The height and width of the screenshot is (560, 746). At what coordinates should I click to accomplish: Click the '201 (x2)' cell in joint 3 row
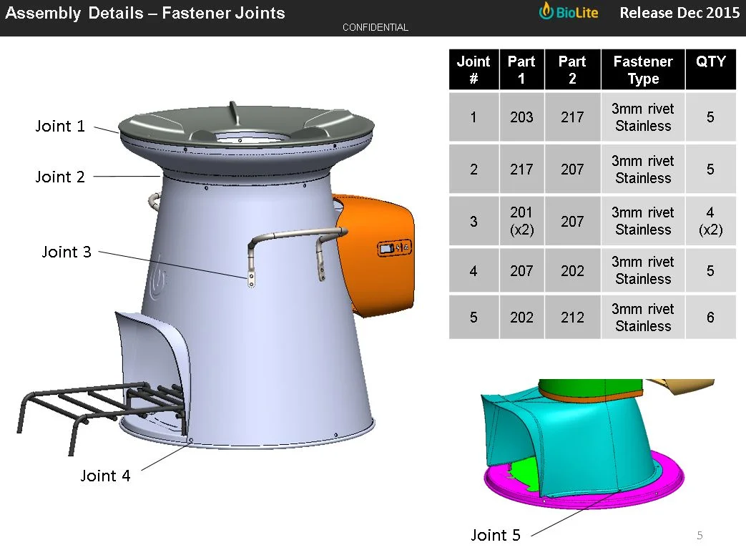tap(521, 221)
